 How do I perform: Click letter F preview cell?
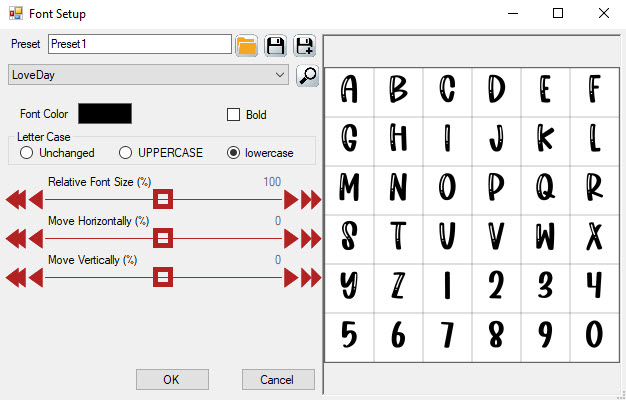click(594, 92)
